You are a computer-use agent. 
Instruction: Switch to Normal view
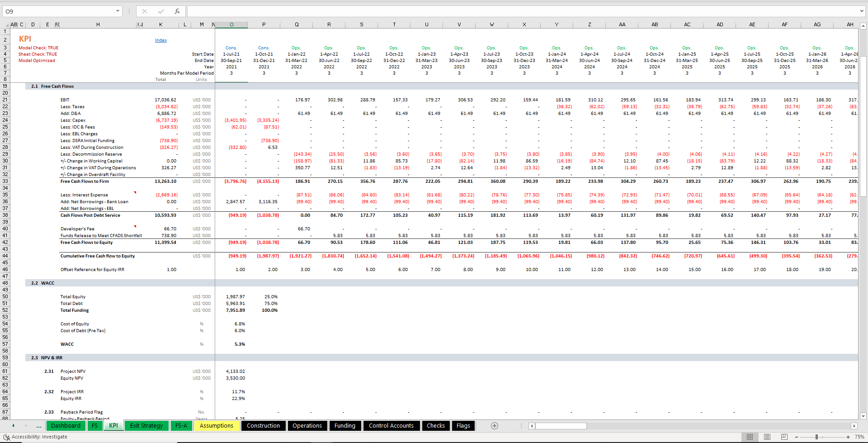click(x=750, y=437)
